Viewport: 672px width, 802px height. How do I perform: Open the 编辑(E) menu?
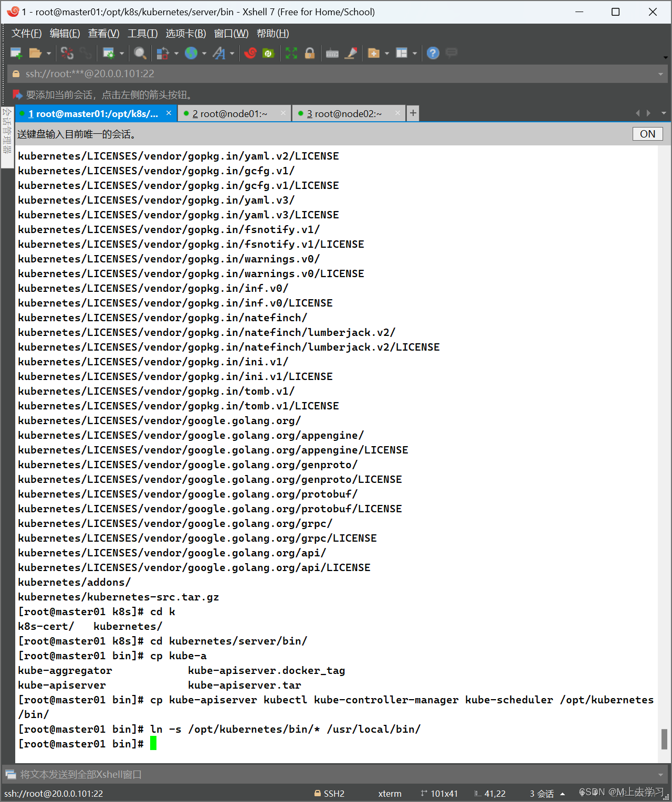click(x=65, y=34)
